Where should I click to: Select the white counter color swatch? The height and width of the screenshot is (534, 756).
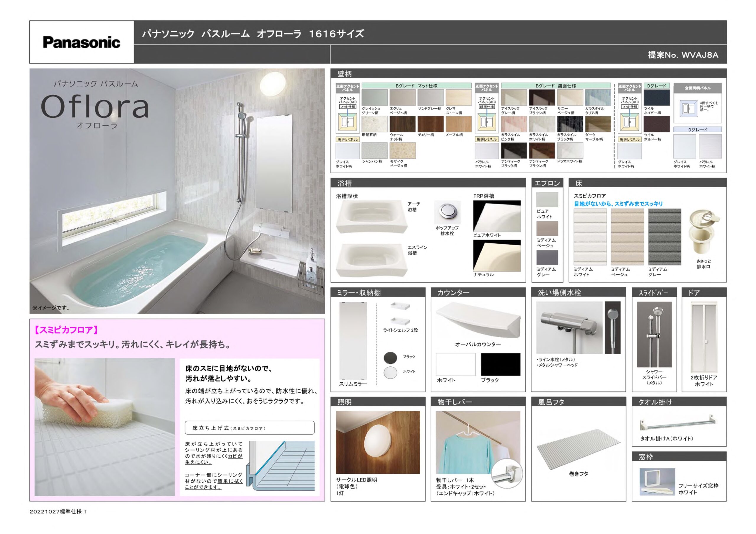coord(455,364)
